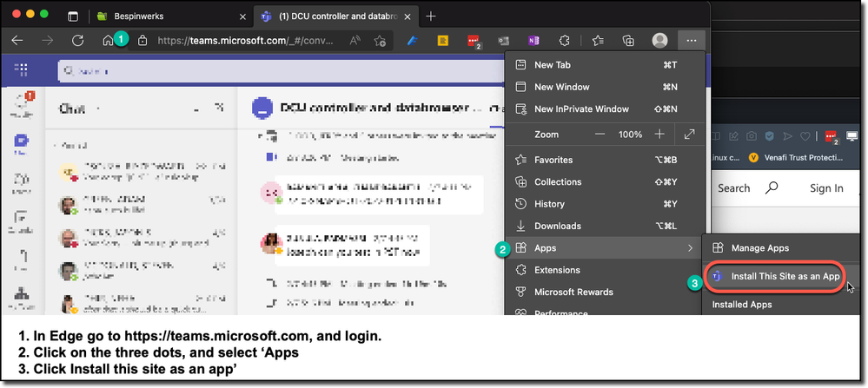Click the blue Azure extension icon
The image size is (868, 388).
pyautogui.click(x=413, y=40)
